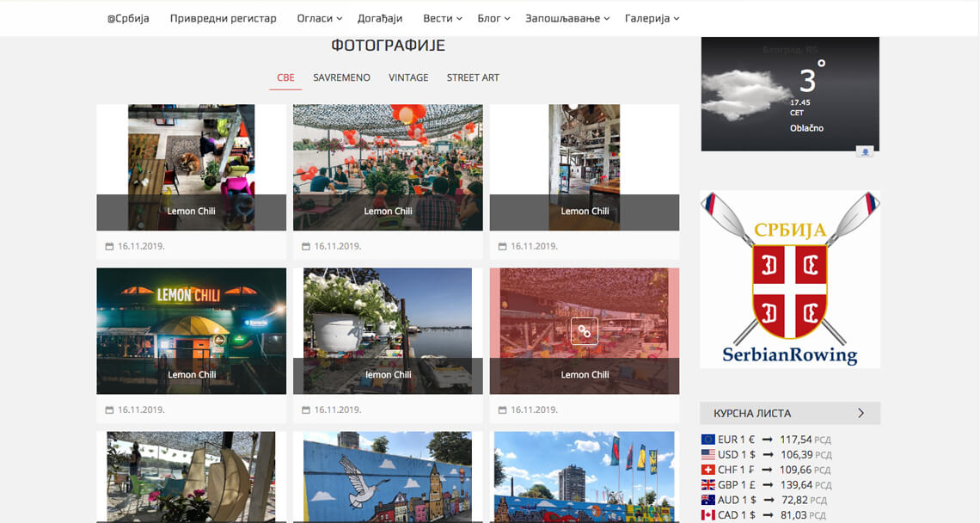The height and width of the screenshot is (523, 980).
Task: Click the Swiss flag icon beside CHF
Action: point(708,470)
